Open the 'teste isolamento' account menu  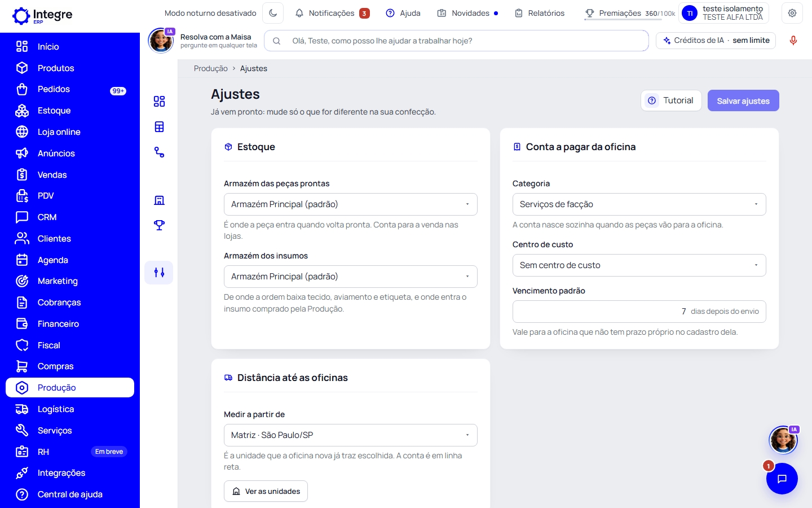[x=724, y=13]
